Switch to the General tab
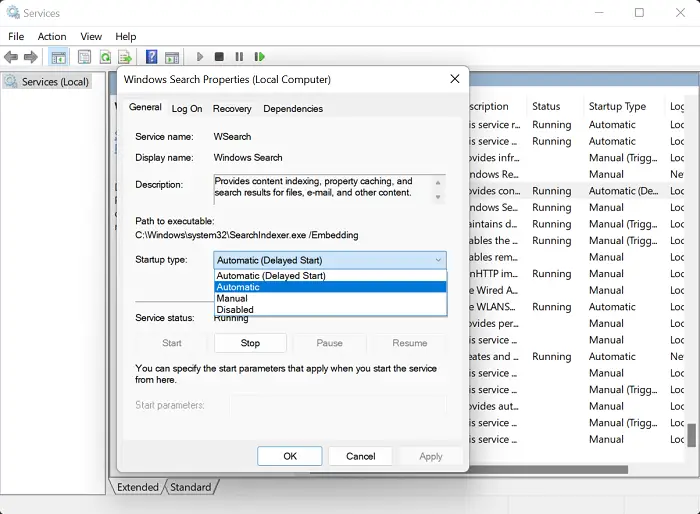 145,107
